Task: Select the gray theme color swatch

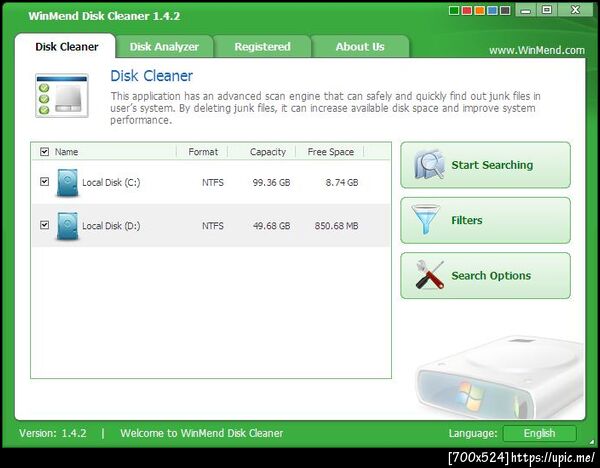Action: tap(505, 10)
